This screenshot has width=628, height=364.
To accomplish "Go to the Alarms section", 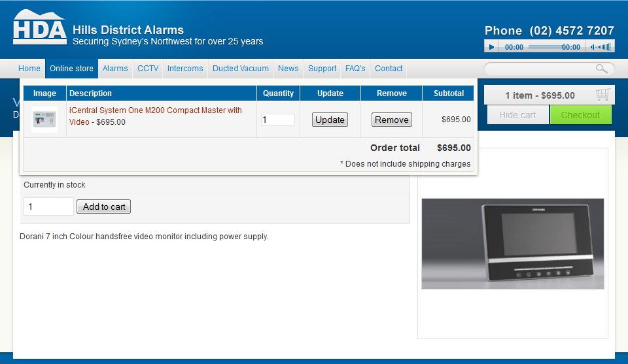I will (x=115, y=69).
